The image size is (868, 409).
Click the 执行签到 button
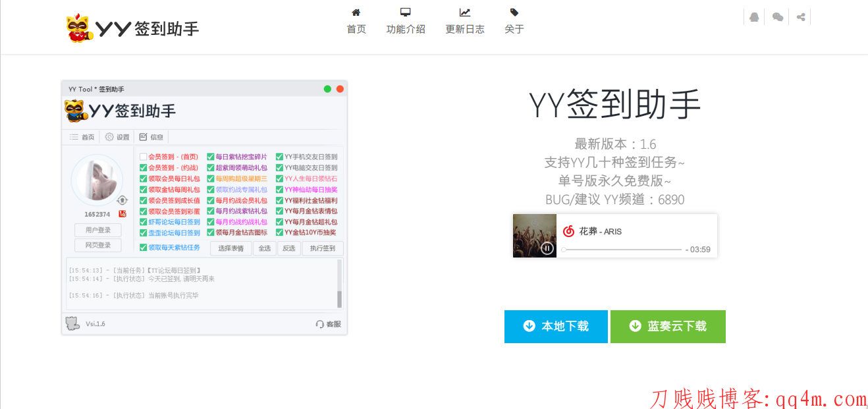(x=323, y=248)
